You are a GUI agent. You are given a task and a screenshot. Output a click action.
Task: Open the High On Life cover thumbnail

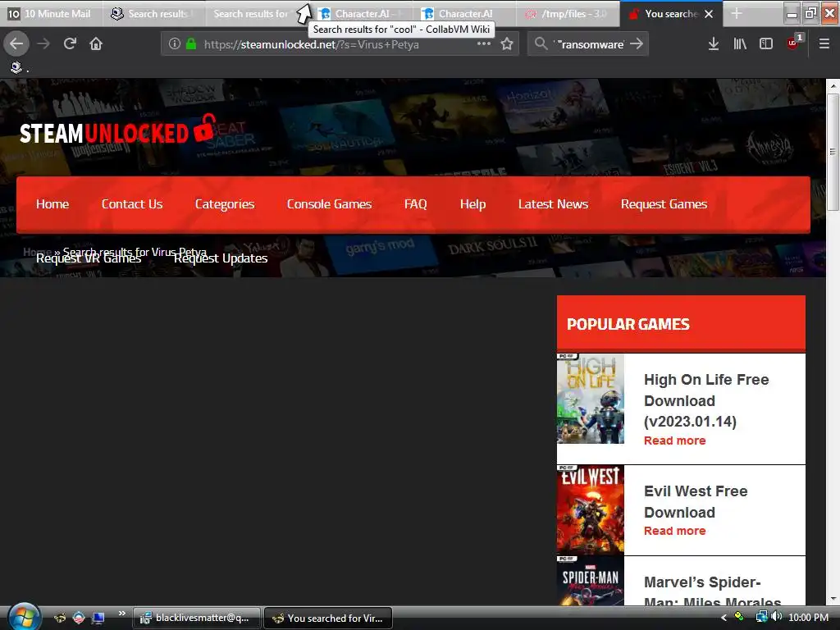(591, 399)
